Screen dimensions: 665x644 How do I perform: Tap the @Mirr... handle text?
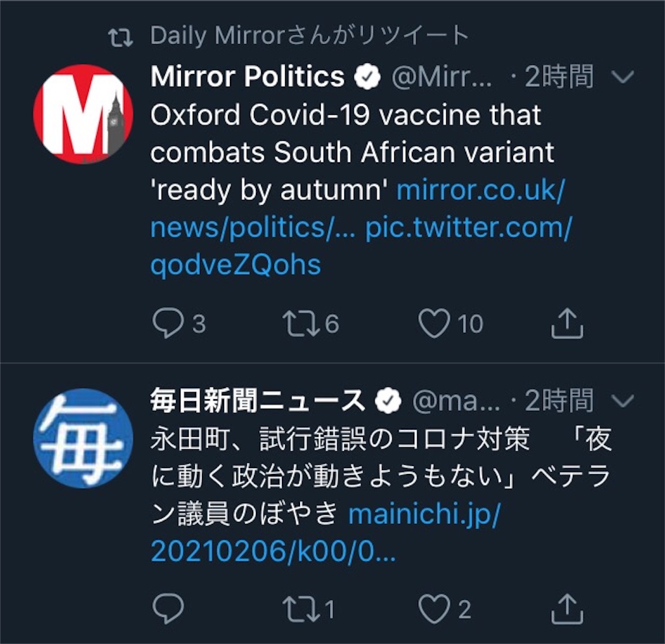(x=442, y=78)
